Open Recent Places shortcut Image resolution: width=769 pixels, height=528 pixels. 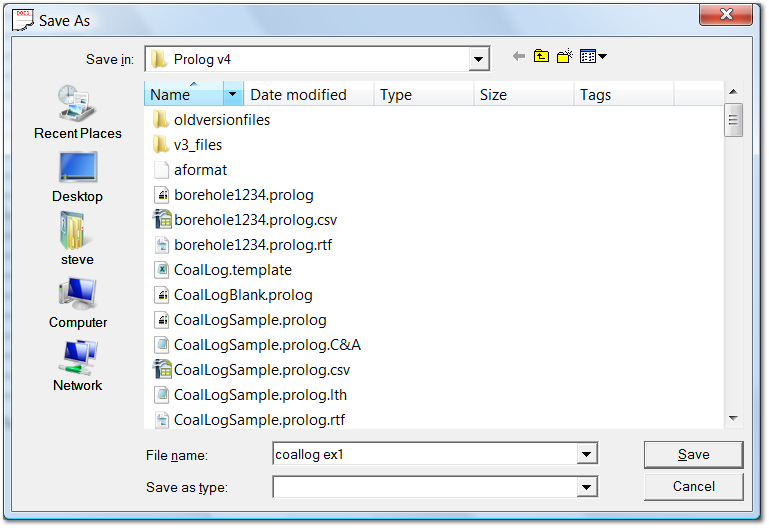pyautogui.click(x=77, y=111)
